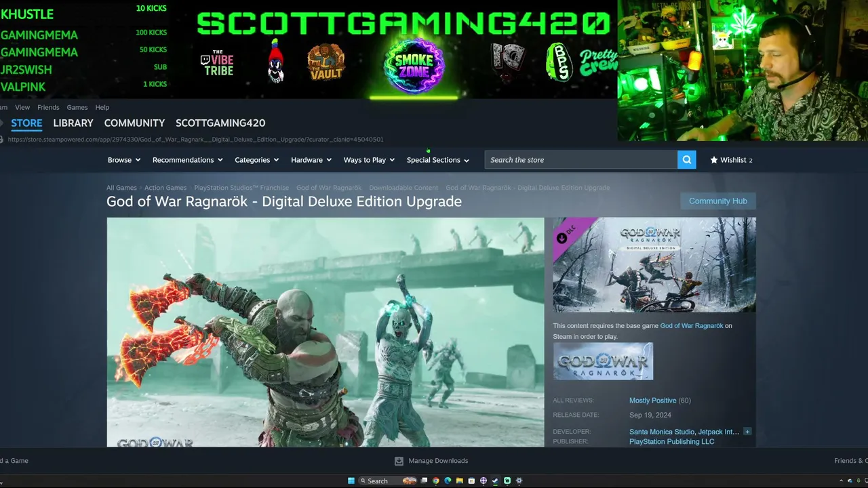The width and height of the screenshot is (868, 488).
Task: Expand the Hardware dropdown
Action: point(311,160)
